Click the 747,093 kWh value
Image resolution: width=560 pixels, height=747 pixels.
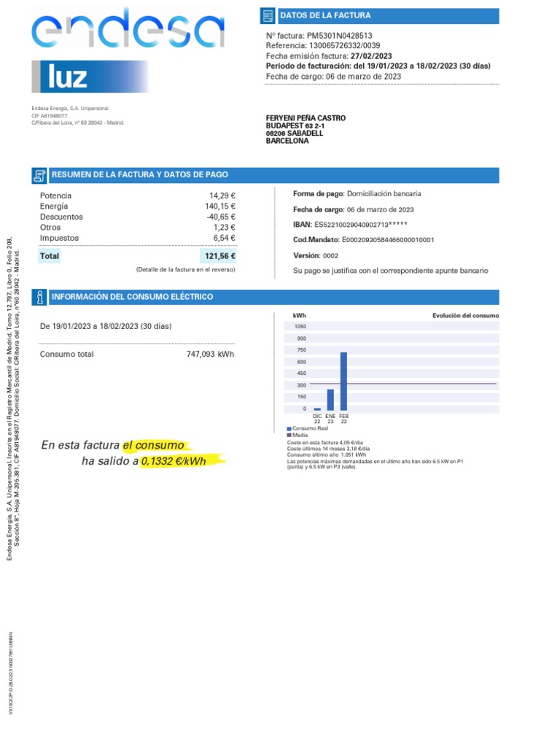[x=210, y=354]
